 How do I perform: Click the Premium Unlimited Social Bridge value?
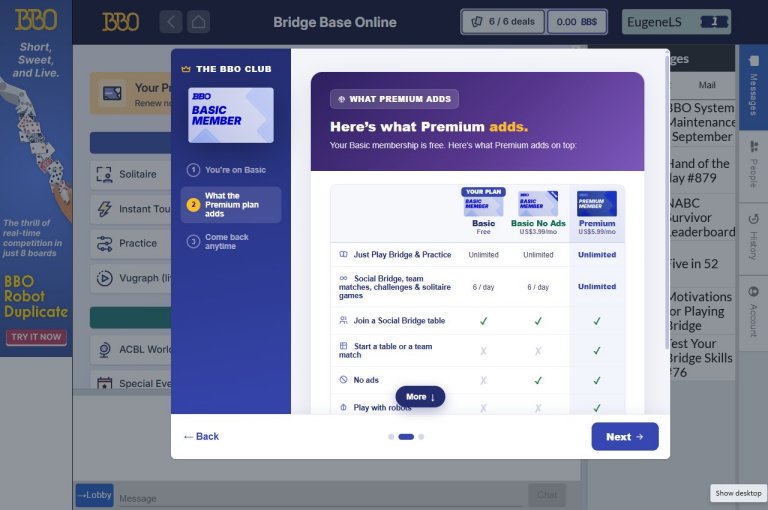597,287
